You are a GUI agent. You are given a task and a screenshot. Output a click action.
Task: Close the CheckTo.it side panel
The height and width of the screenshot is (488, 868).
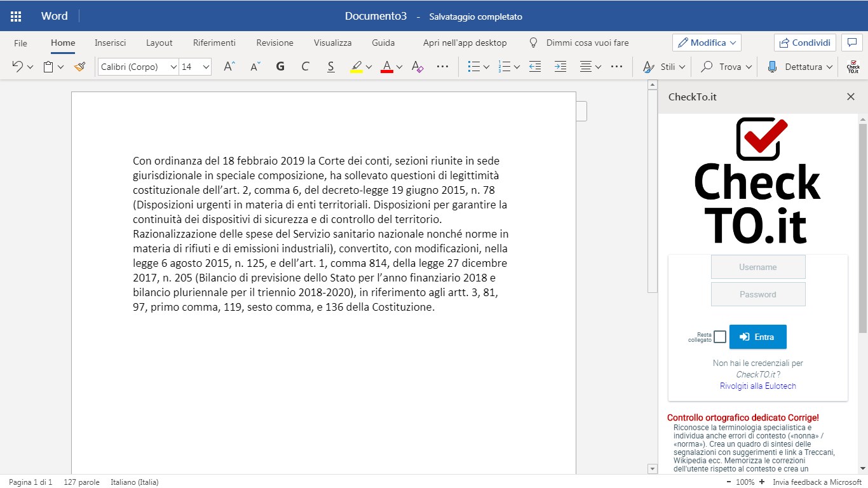[x=851, y=97]
